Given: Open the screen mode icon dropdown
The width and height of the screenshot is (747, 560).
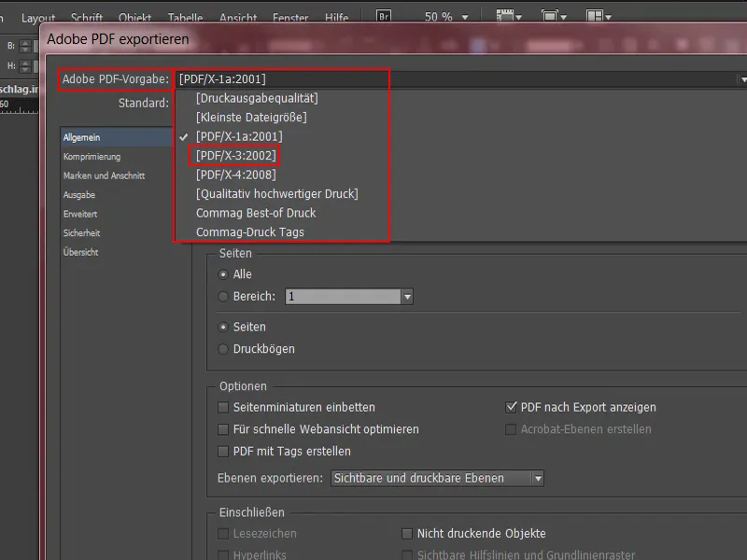Looking at the screenshot, I should click(554, 16).
